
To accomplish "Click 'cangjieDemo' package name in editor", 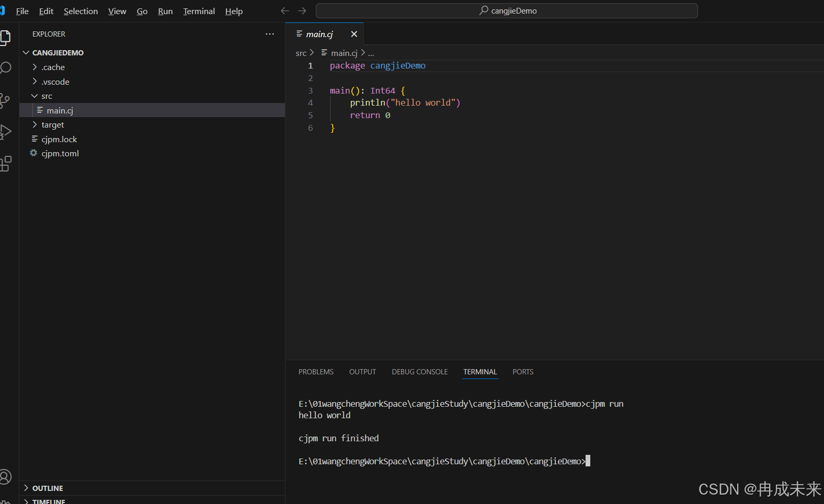I will click(398, 65).
